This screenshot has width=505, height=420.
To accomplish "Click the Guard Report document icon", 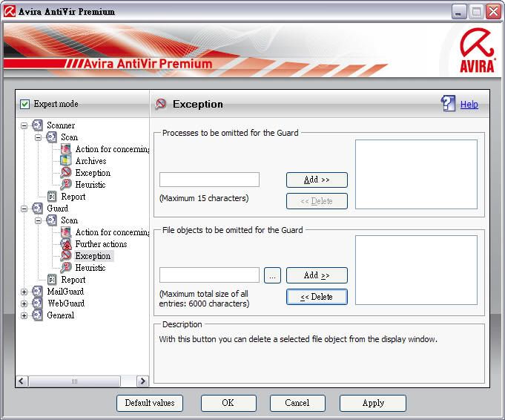I will (52, 280).
